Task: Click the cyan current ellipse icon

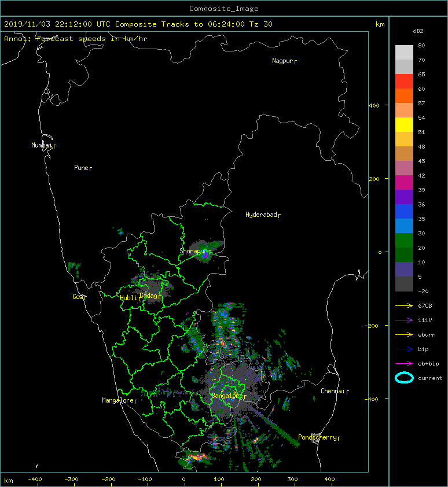Action: (404, 378)
